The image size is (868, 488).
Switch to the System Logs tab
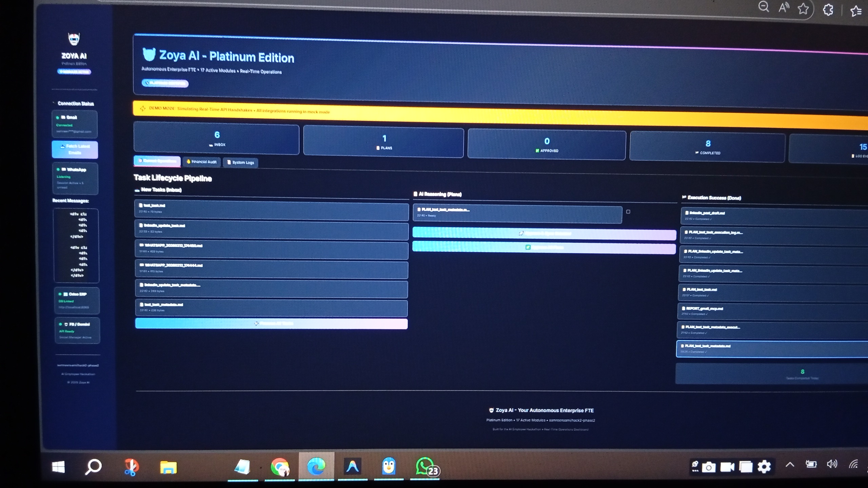(x=240, y=163)
